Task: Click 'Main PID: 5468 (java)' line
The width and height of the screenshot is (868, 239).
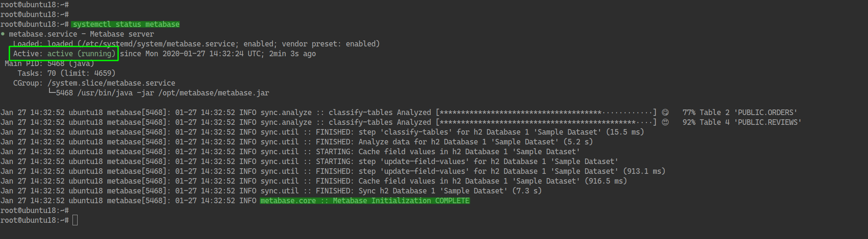Action: click(49, 63)
